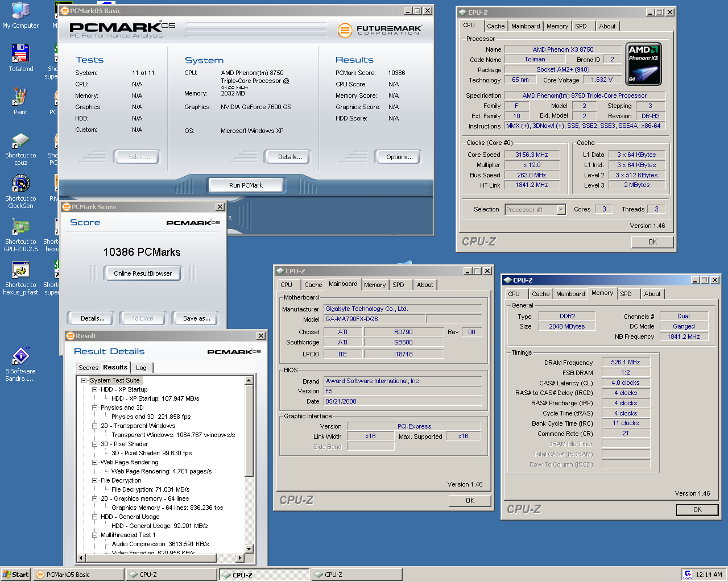Image resolution: width=728 pixels, height=582 pixels.
Task: Click the clock showing 12:14 AM
Action: pos(709,575)
